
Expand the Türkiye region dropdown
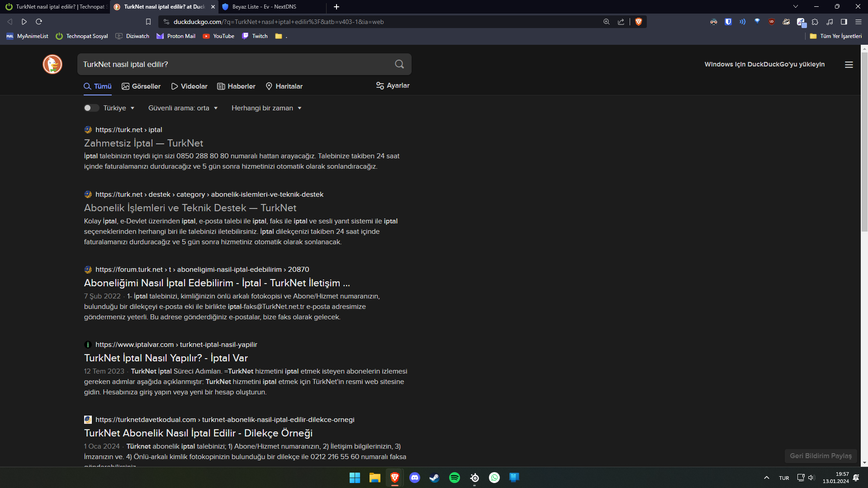(x=119, y=108)
